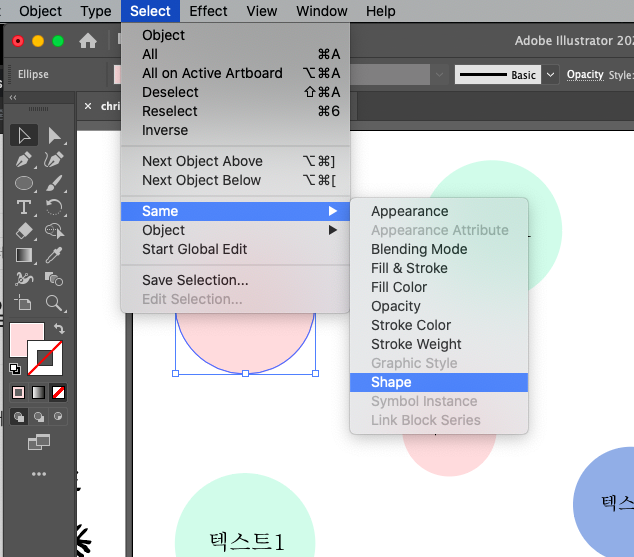
Task: Choose All on Active Artboard
Action: [x=235, y=73]
